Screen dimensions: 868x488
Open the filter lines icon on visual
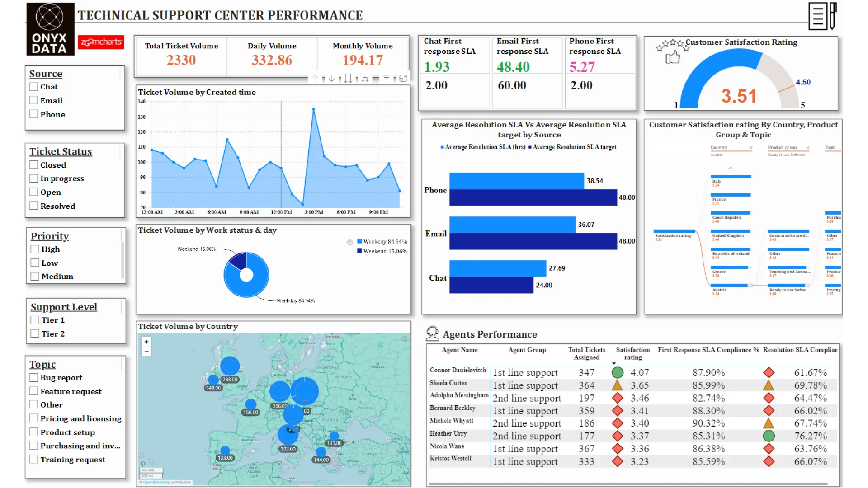pos(387,78)
